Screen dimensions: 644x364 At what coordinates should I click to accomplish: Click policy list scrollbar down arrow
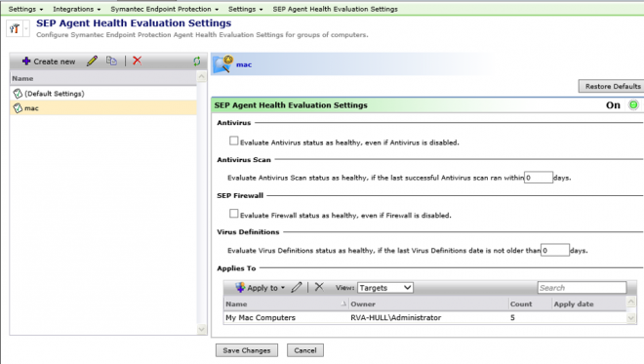tap(202, 329)
